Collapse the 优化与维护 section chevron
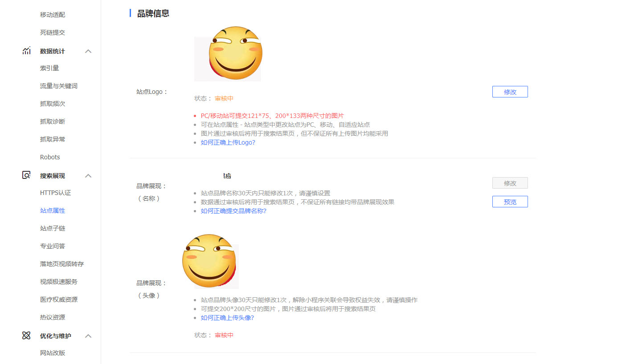The image size is (622, 364). 88,336
